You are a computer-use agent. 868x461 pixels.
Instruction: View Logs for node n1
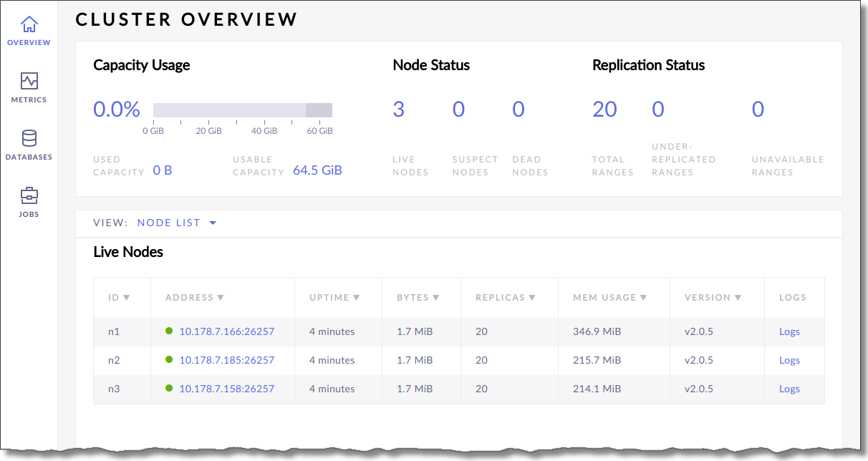789,331
